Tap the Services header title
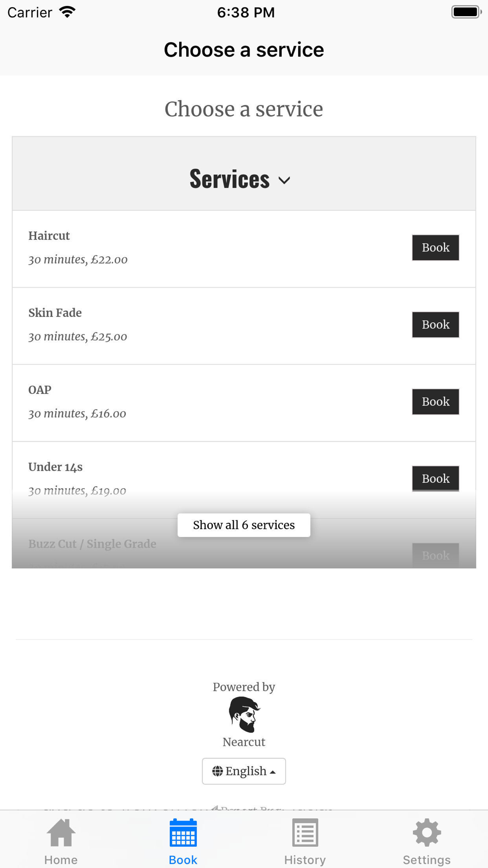The width and height of the screenshot is (488, 868). tap(229, 179)
